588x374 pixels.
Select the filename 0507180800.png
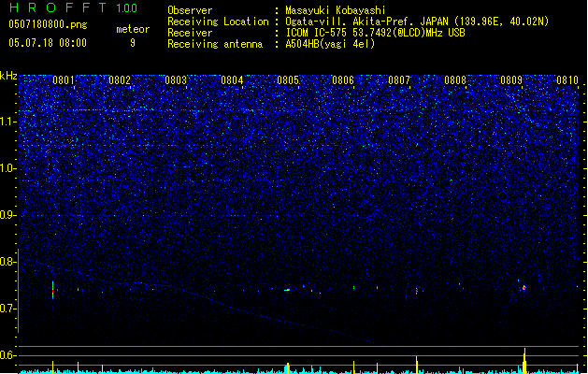pyautogui.click(x=48, y=24)
